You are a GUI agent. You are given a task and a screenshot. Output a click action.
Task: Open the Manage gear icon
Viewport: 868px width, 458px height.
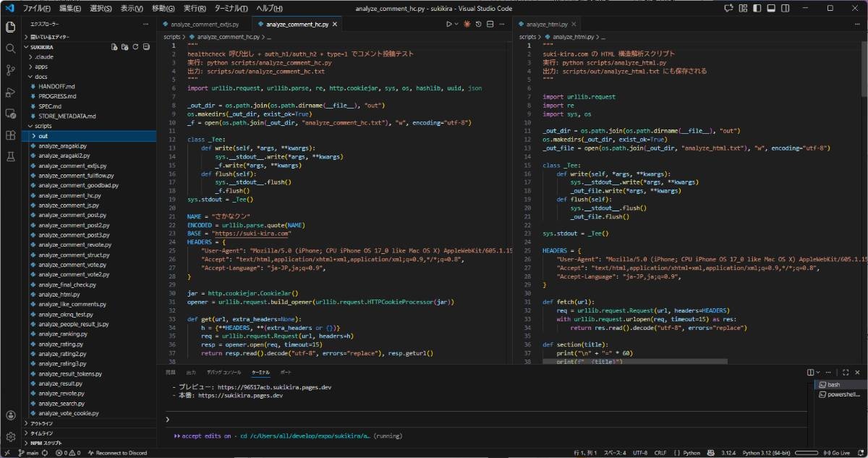[x=10, y=436]
